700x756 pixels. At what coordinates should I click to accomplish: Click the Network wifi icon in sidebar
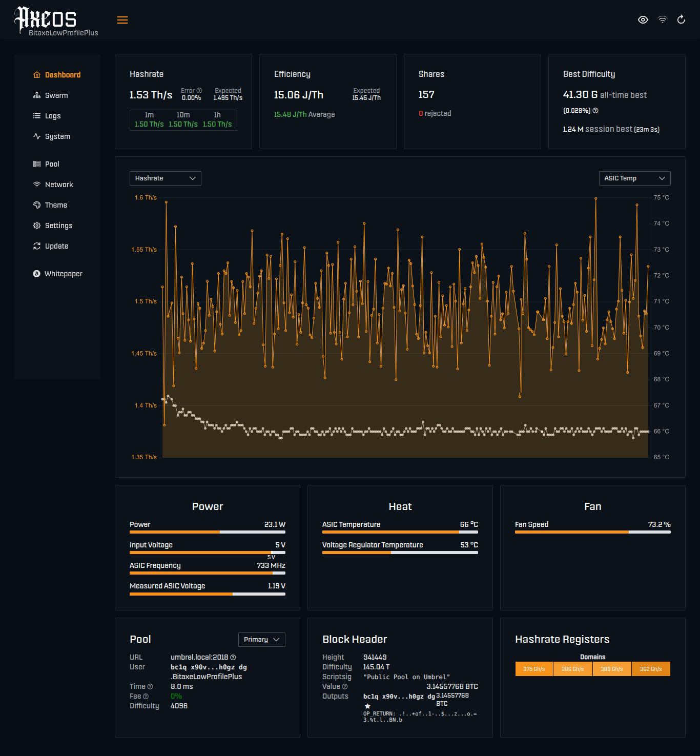(37, 185)
